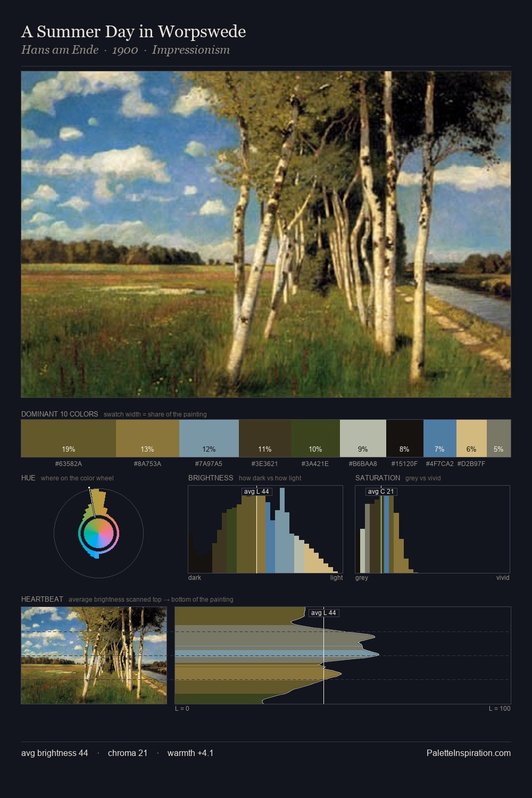Select the sand-colored 6% swatch
Image resolution: width=532 pixels, height=798 pixels.
(x=471, y=438)
